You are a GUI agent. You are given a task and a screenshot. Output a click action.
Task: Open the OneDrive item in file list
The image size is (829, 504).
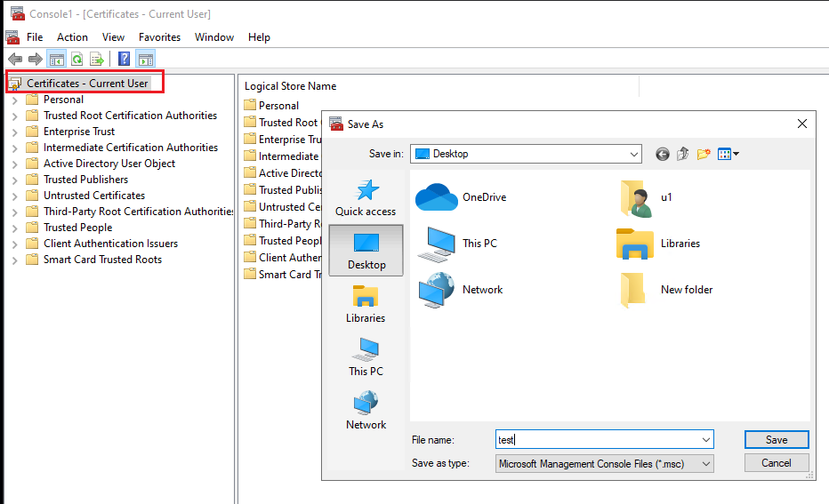click(461, 197)
